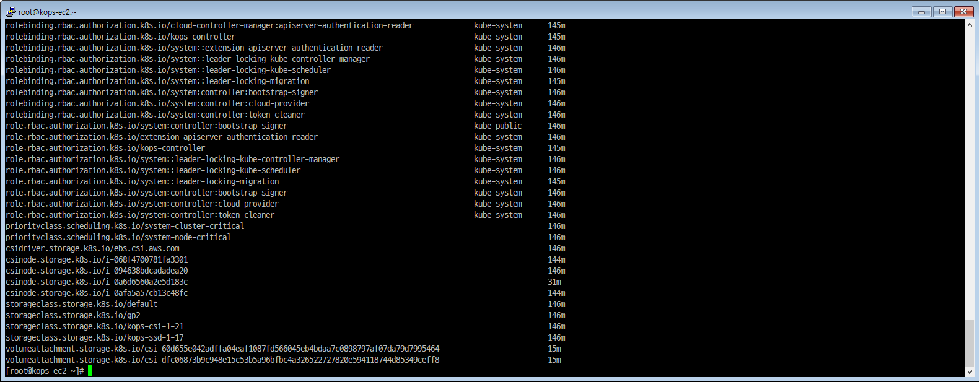Click volumeattachment csi-60d655e042 line
This screenshot has width=980, height=382.
tap(283, 349)
